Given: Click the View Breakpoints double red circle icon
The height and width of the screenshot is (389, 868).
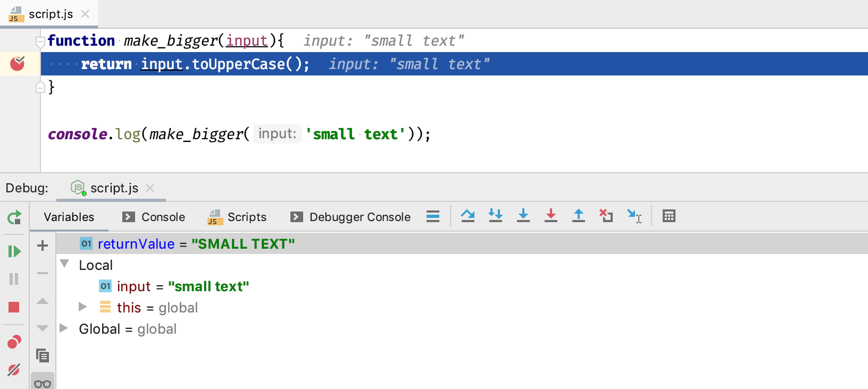Looking at the screenshot, I should click(14, 342).
